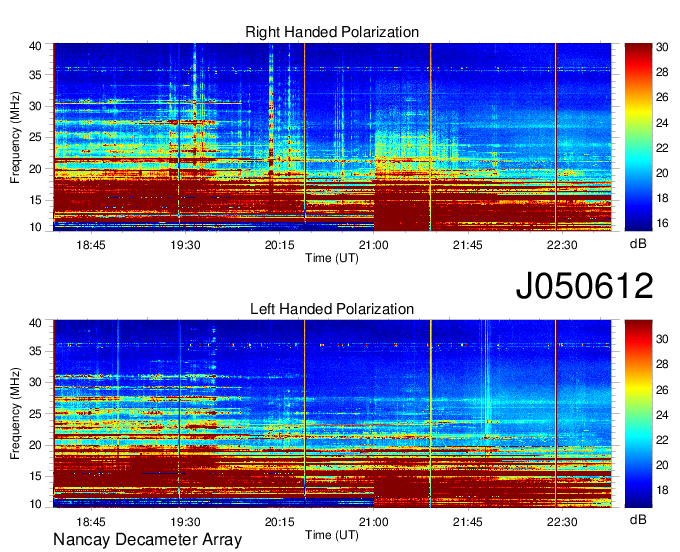This screenshot has width=680, height=552.
Task: Click the 16 value on top colorbar
Action: (x=662, y=223)
